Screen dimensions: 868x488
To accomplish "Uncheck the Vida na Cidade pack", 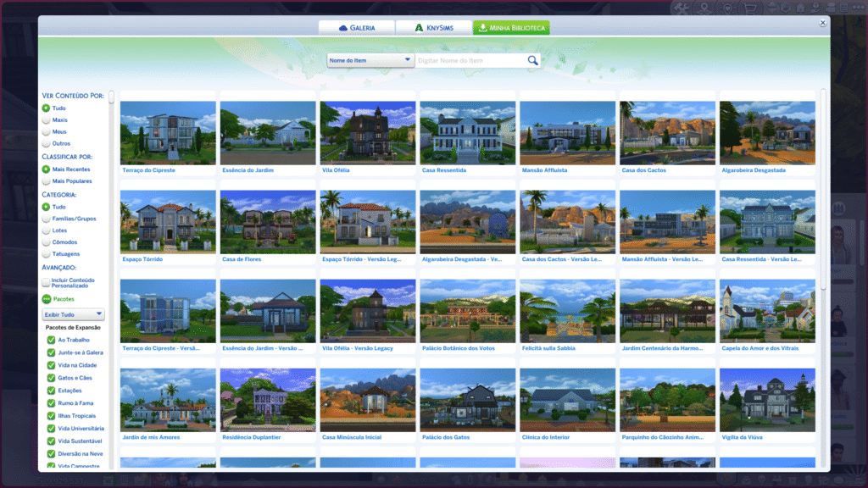I will [x=51, y=365].
